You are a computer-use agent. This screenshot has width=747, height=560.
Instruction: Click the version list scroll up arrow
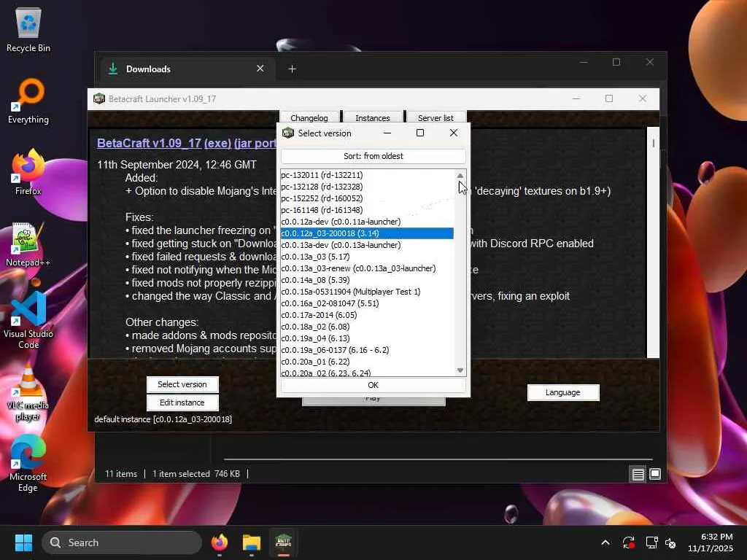[460, 175]
